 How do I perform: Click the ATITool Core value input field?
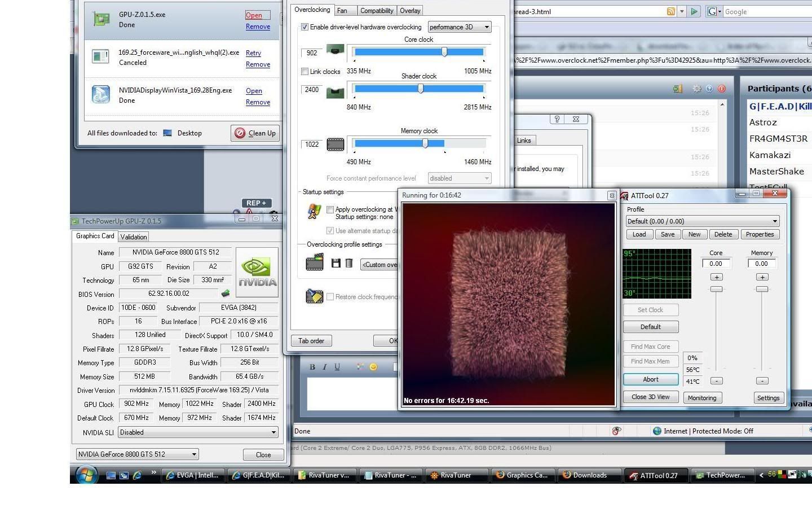coord(716,264)
